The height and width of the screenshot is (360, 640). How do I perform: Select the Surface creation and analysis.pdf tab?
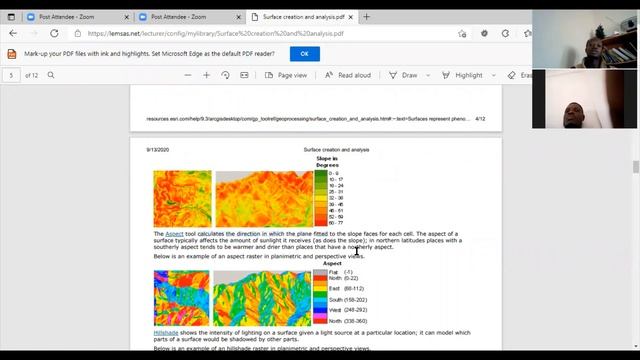coord(303,17)
